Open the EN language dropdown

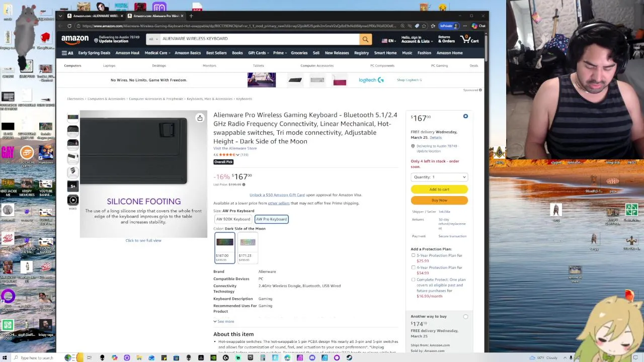[388, 41]
